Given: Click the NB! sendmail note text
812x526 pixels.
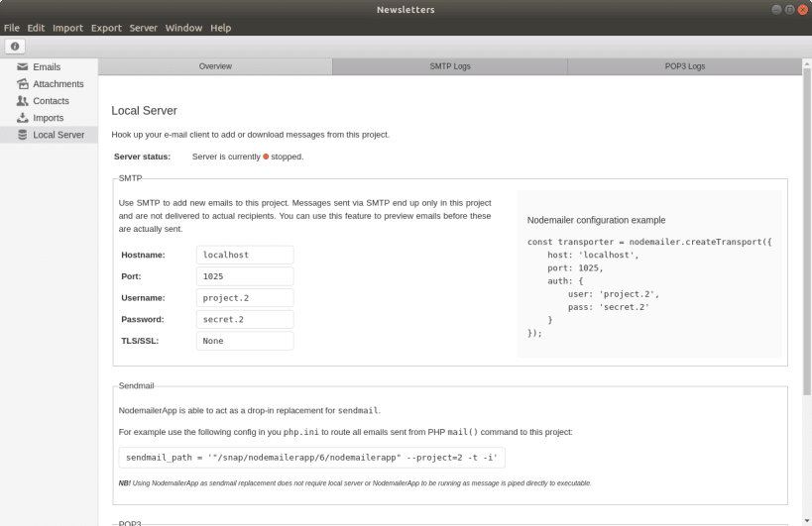Looking at the screenshot, I should (x=355, y=483).
